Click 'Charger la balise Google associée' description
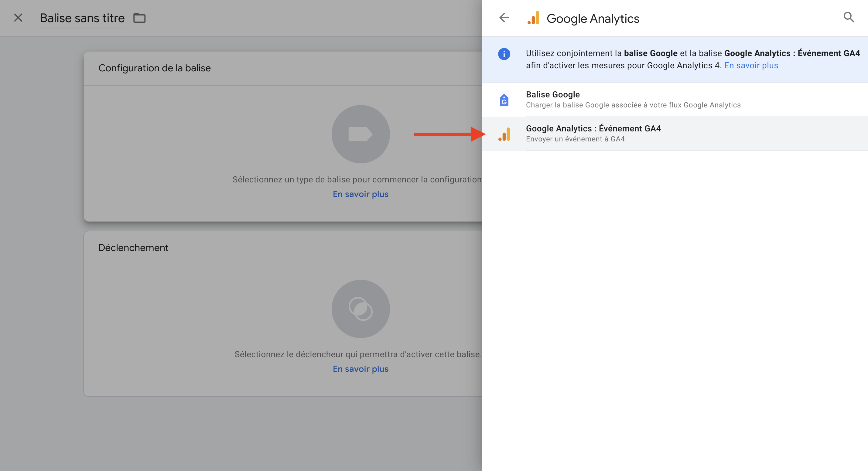Viewport: 868px width, 471px height. click(x=633, y=105)
